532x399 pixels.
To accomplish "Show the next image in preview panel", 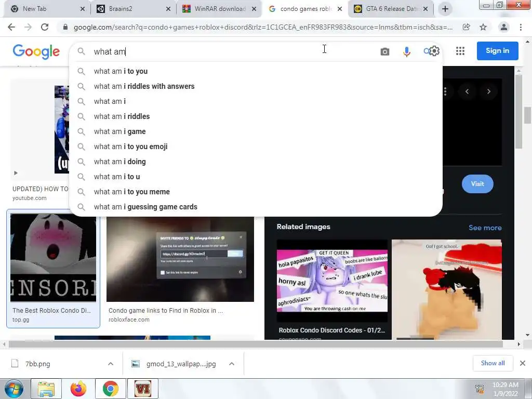I will (488, 91).
